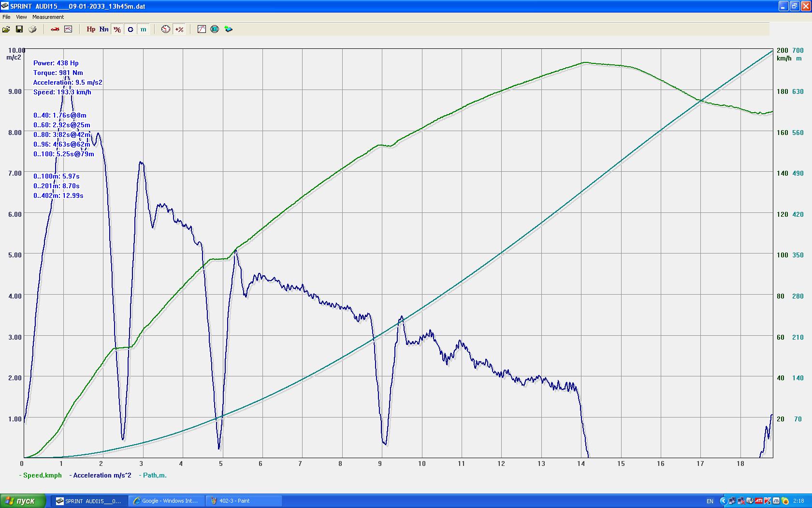This screenshot has width=812, height=508.
Task: Click the open file folder icon
Action: [6, 30]
